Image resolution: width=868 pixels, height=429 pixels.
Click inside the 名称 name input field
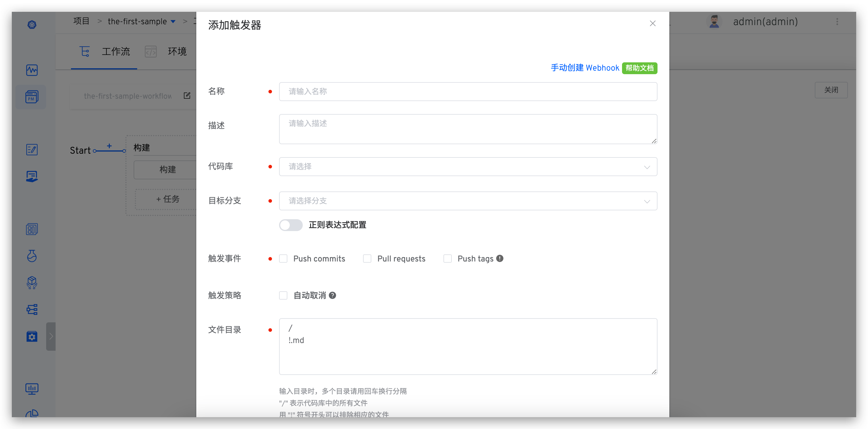click(468, 91)
